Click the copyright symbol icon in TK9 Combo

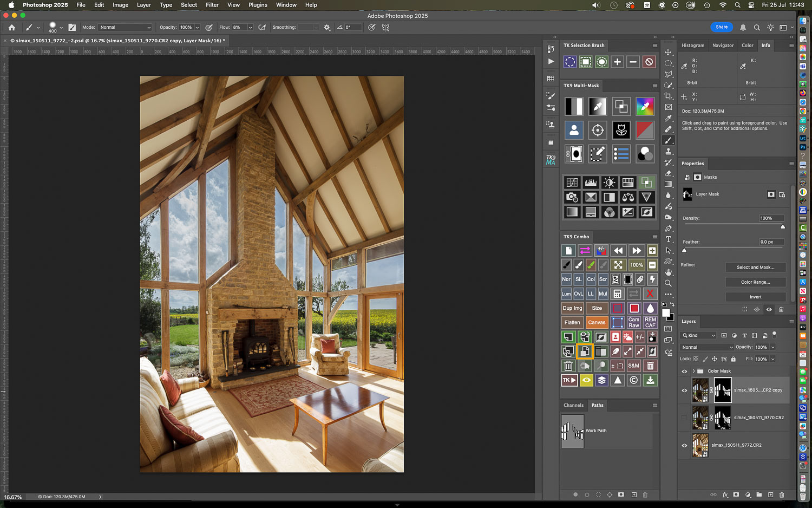coord(634,380)
